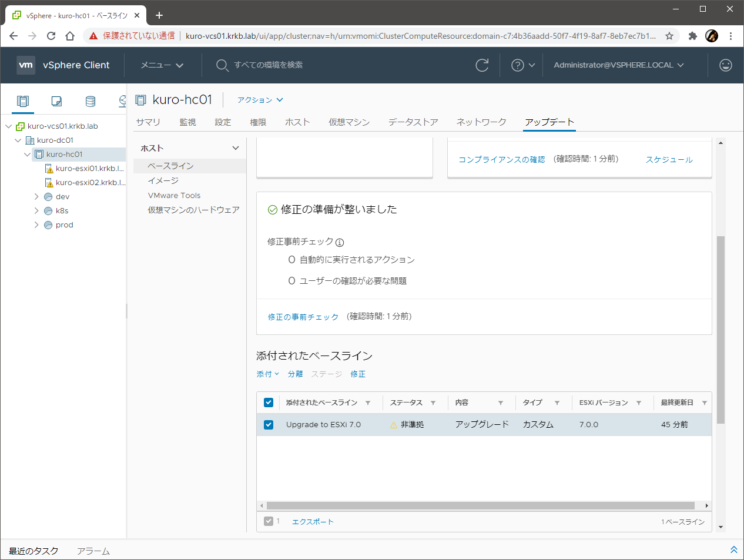The width and height of the screenshot is (744, 560).
Task: Click the baseline table horizontal scrollbar
Action: (x=480, y=505)
